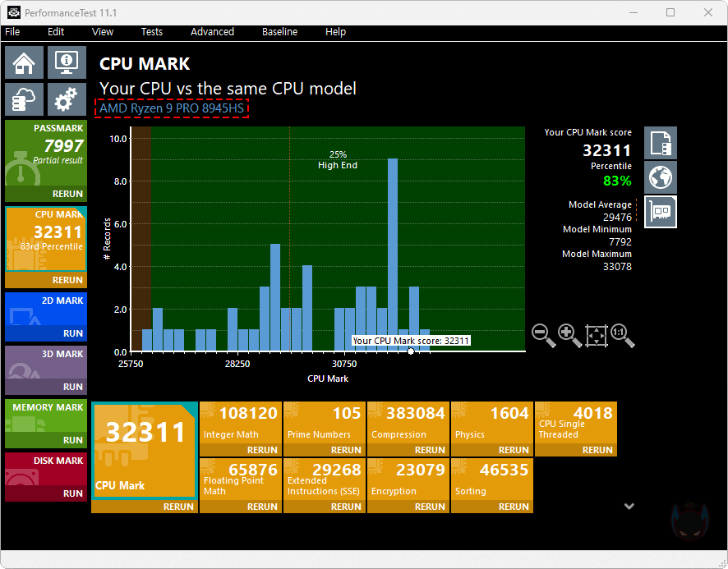Click the tallest histogram bar in chart
Viewport: 728px width, 569px height.
click(x=393, y=255)
